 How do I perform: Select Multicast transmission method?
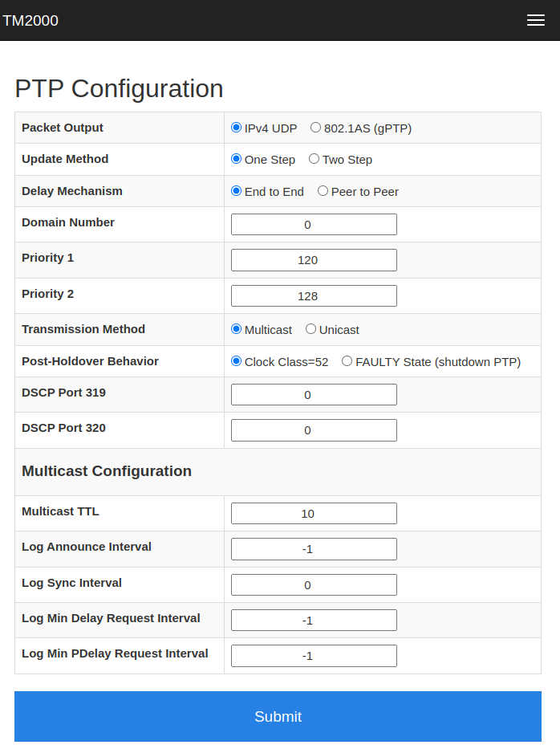coord(236,329)
